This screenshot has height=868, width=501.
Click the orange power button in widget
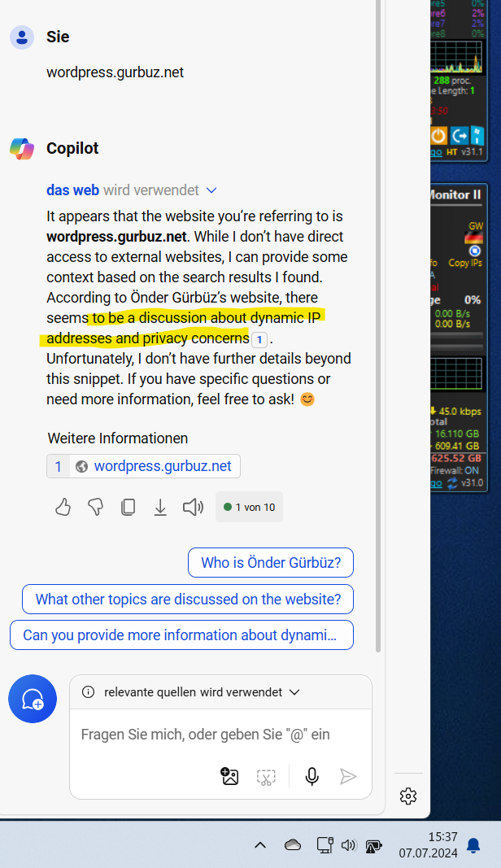click(438, 135)
